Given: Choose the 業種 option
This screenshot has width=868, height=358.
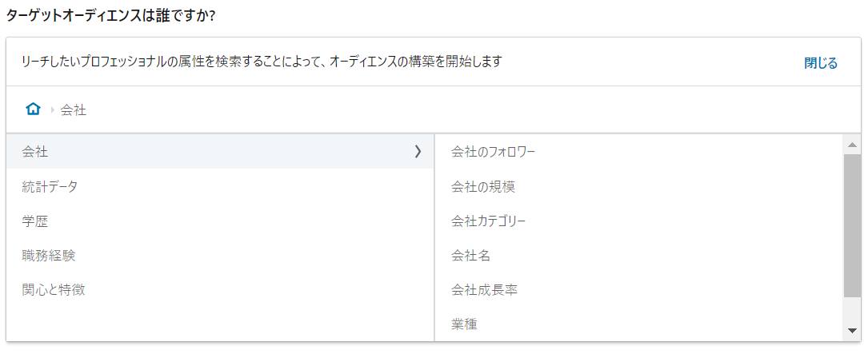Looking at the screenshot, I should coord(465,324).
